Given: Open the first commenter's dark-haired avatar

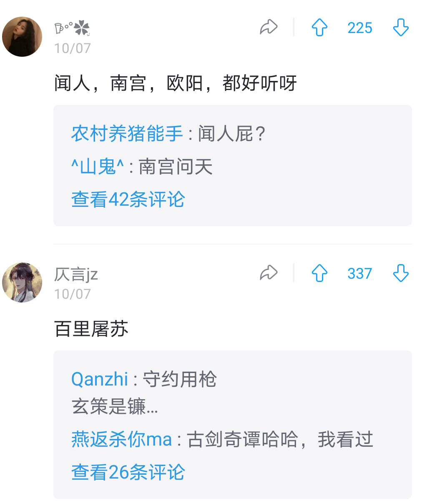Looking at the screenshot, I should click(x=22, y=37).
